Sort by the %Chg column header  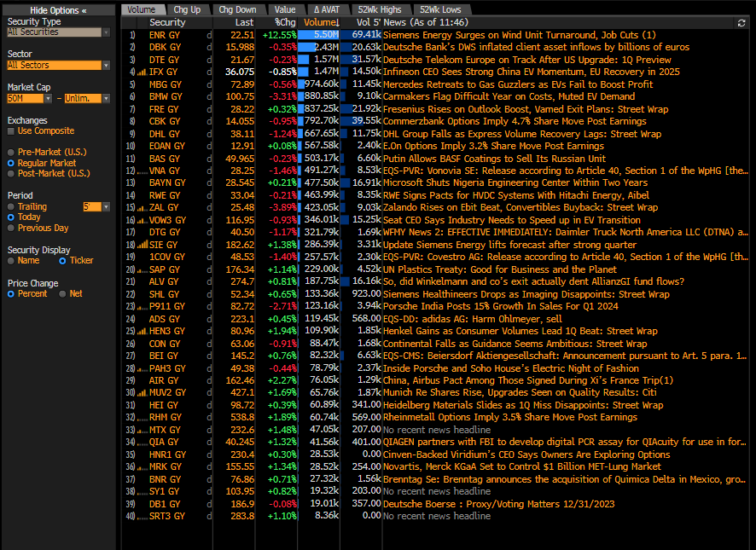(284, 22)
